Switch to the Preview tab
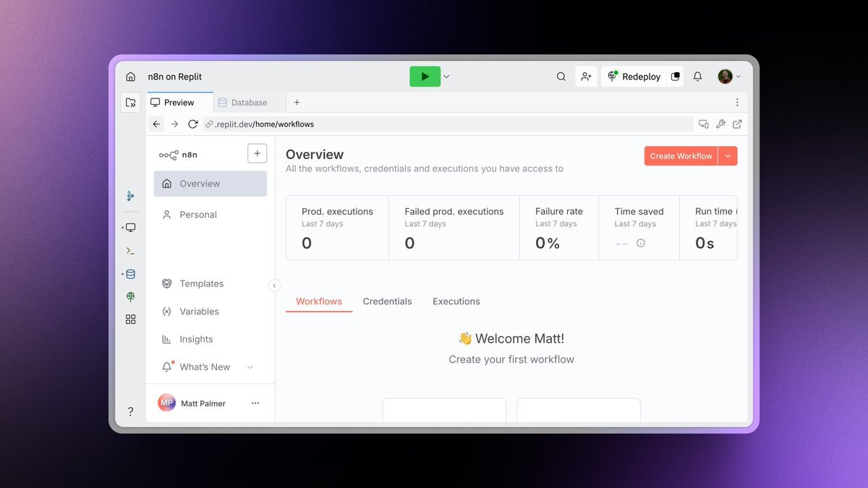 (x=180, y=103)
